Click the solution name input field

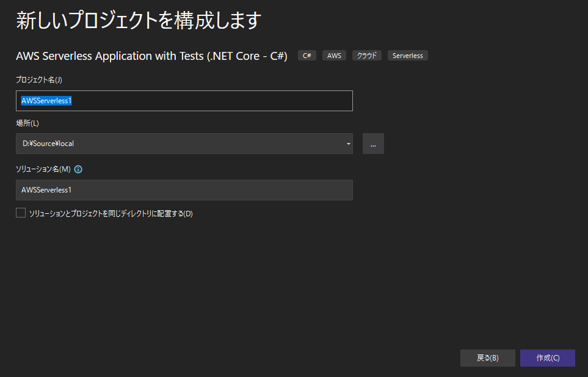184,190
